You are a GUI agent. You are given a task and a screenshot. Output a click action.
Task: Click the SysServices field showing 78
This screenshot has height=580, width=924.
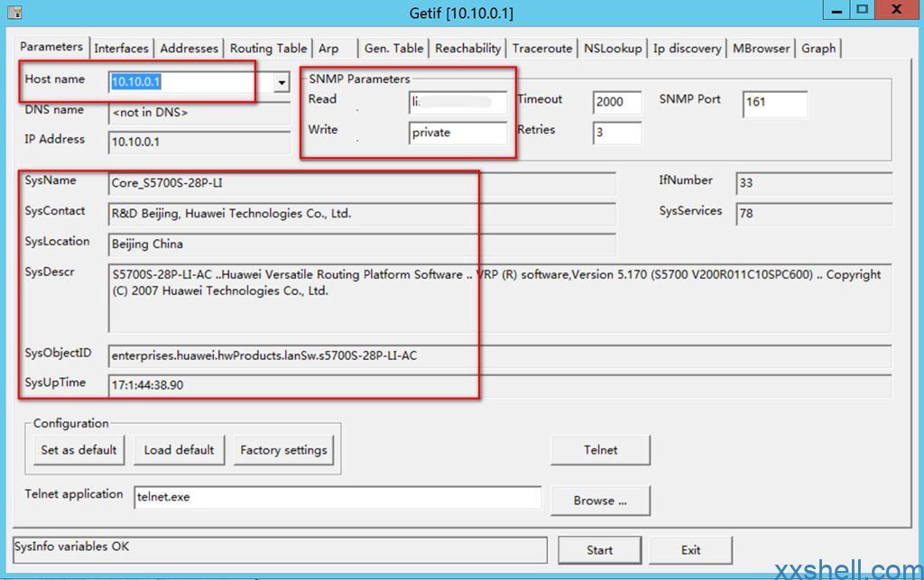[815, 214]
